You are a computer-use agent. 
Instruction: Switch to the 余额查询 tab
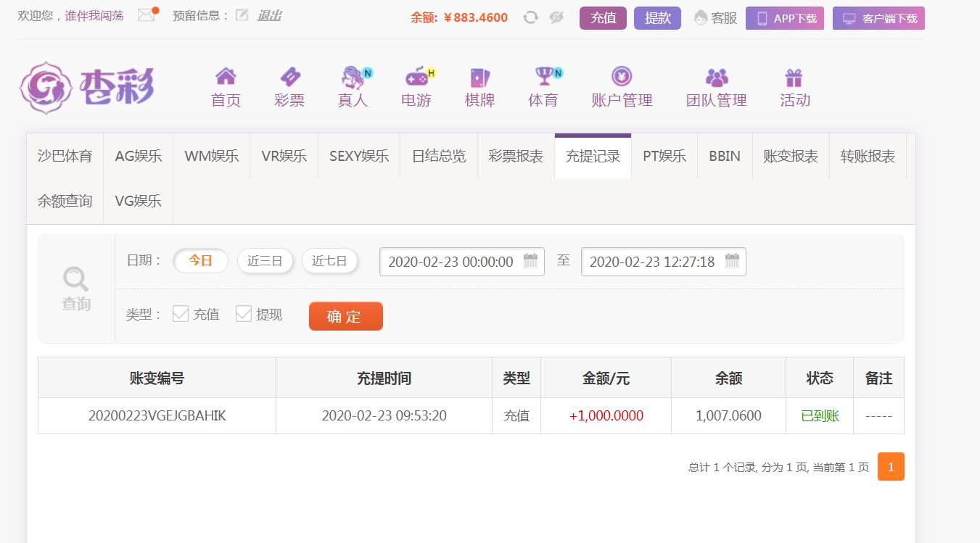65,201
